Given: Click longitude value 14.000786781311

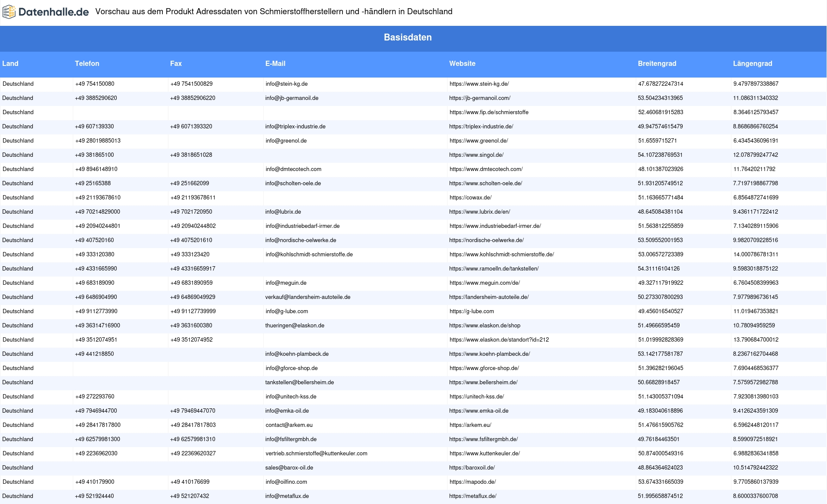Looking at the screenshot, I should [x=756, y=255].
